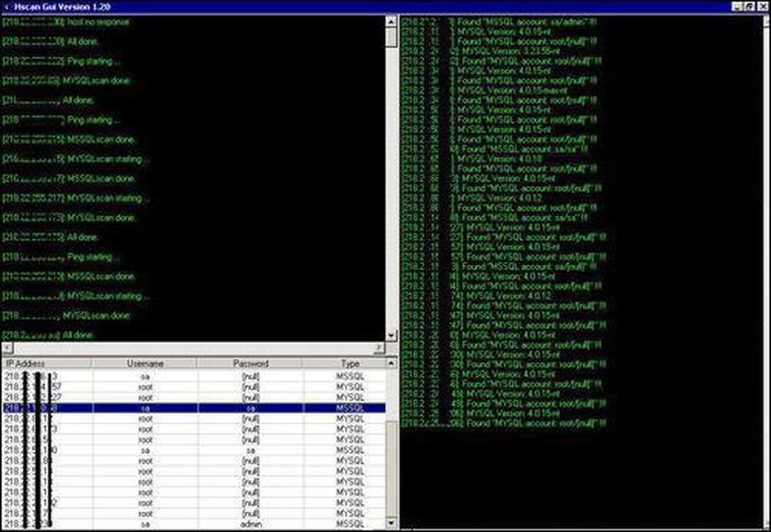Click the 'Hscan Gui Version 1.20' title text
The image size is (771, 532).
click(62, 7)
